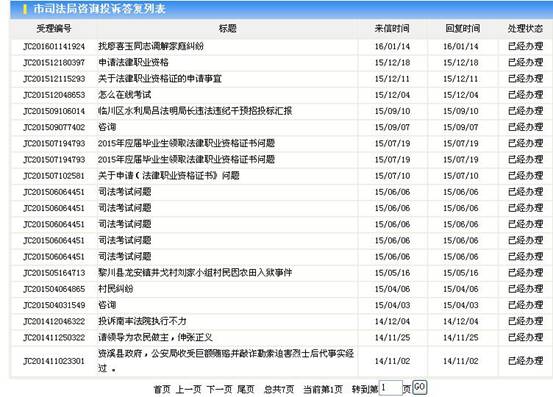This screenshot has height=397, width=553.
Task: Open entry 关于法律职业资格证的申请事宜
Action: click(x=160, y=79)
